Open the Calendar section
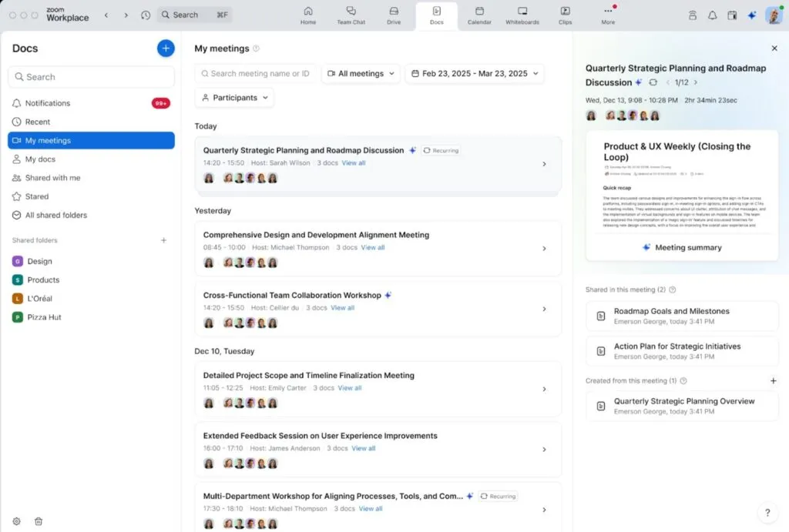Viewport: 789px width, 532px height. 479,15
